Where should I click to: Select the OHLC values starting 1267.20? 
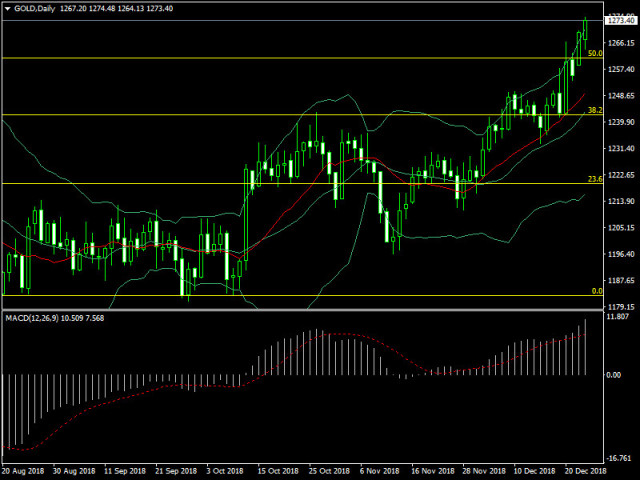[x=116, y=8]
